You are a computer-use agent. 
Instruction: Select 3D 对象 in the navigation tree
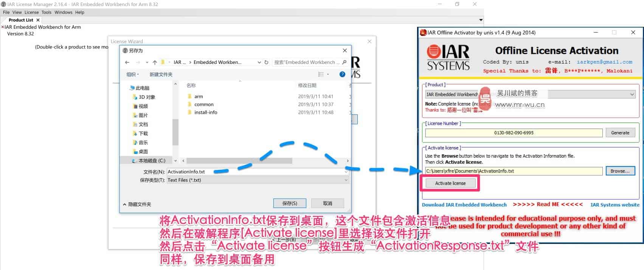point(144,97)
